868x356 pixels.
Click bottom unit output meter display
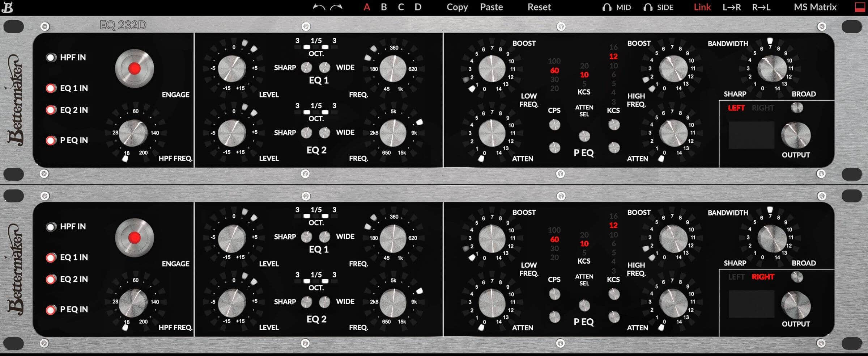(x=751, y=304)
